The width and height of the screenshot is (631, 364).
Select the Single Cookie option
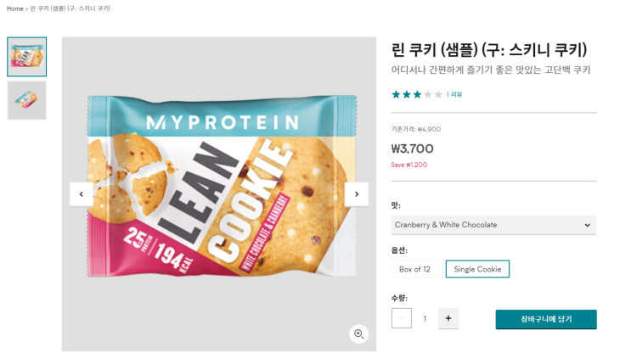[477, 269]
